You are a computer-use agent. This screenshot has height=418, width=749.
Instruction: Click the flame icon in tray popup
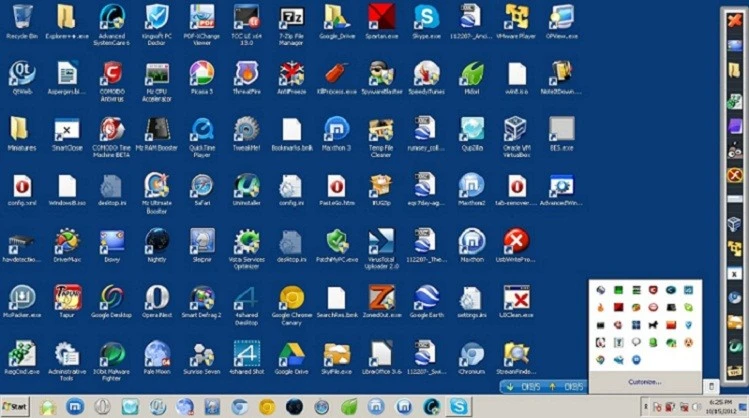(601, 307)
